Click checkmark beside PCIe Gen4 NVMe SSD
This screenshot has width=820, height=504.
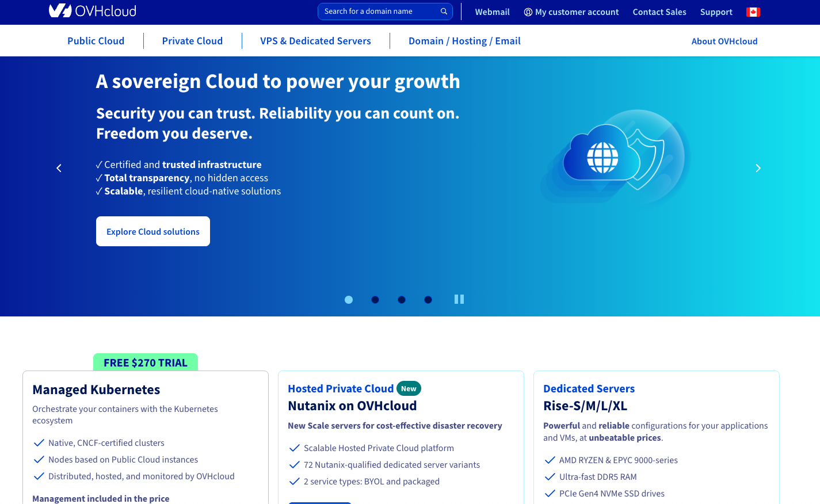point(550,493)
